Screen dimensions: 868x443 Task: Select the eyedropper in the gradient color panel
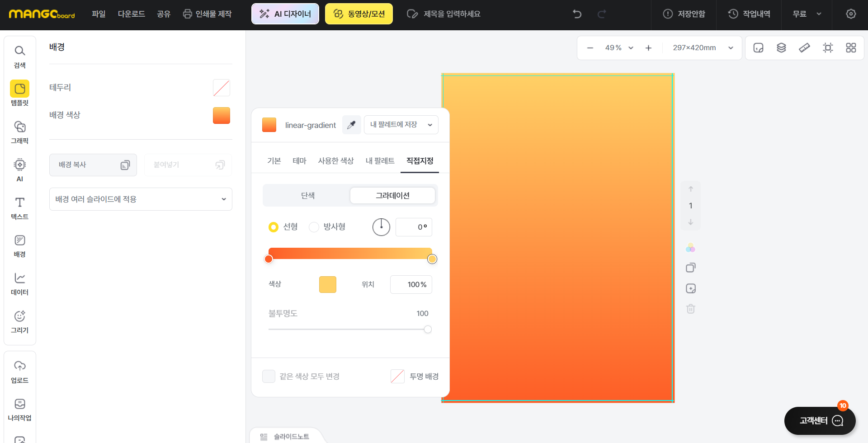351,125
